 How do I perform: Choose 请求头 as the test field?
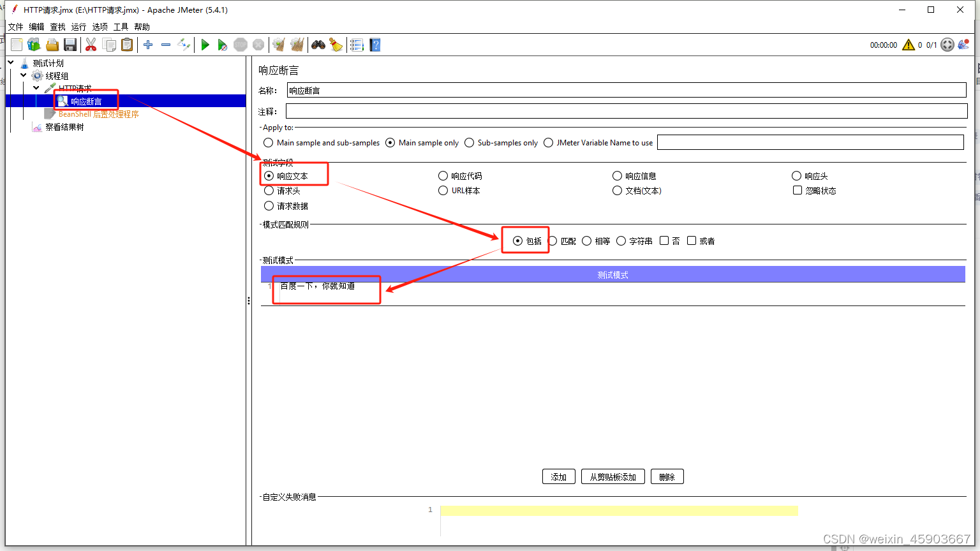(x=282, y=191)
